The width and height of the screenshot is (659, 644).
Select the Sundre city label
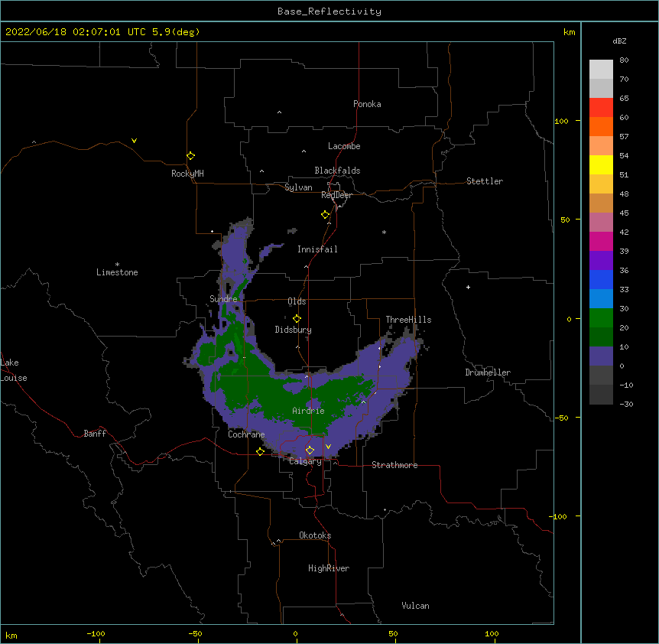223,299
